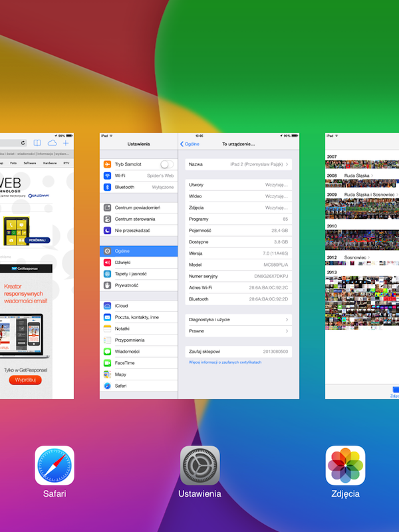Add new Safari tab with plus icon
This screenshot has width=399, height=532.
pos(66,143)
